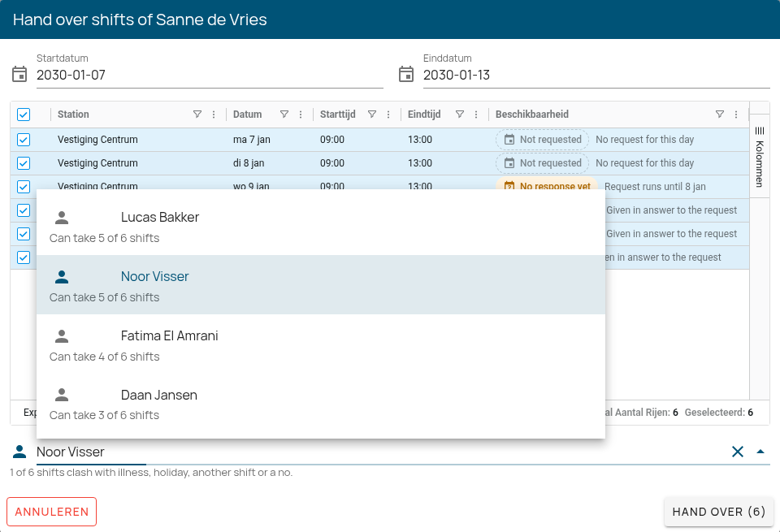The height and width of the screenshot is (532, 780).
Task: Click the Annuleren button
Action: tap(52, 512)
